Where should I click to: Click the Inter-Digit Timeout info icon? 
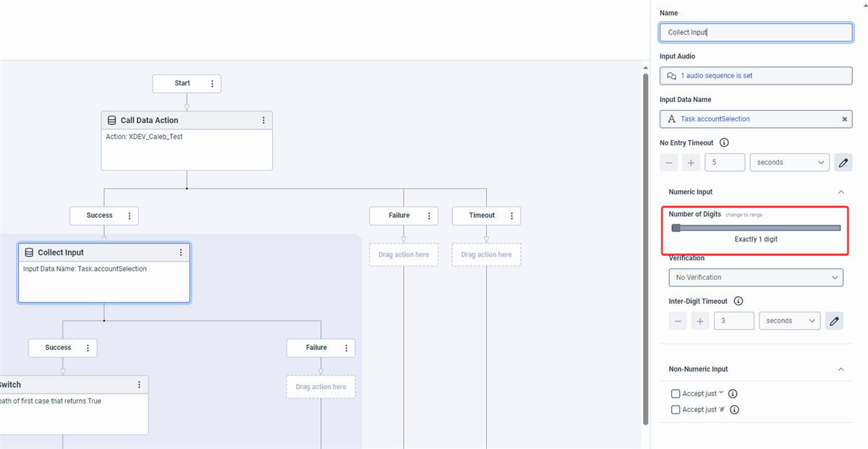tap(738, 302)
